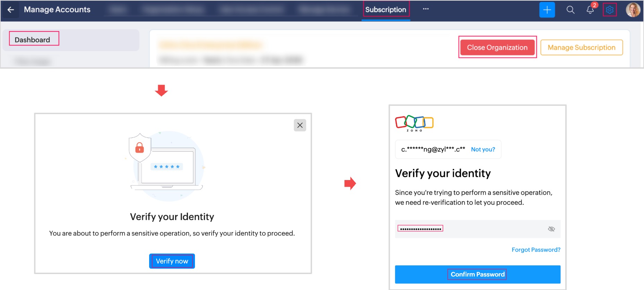
Task: Click the Zoho logo
Action: [x=414, y=123]
